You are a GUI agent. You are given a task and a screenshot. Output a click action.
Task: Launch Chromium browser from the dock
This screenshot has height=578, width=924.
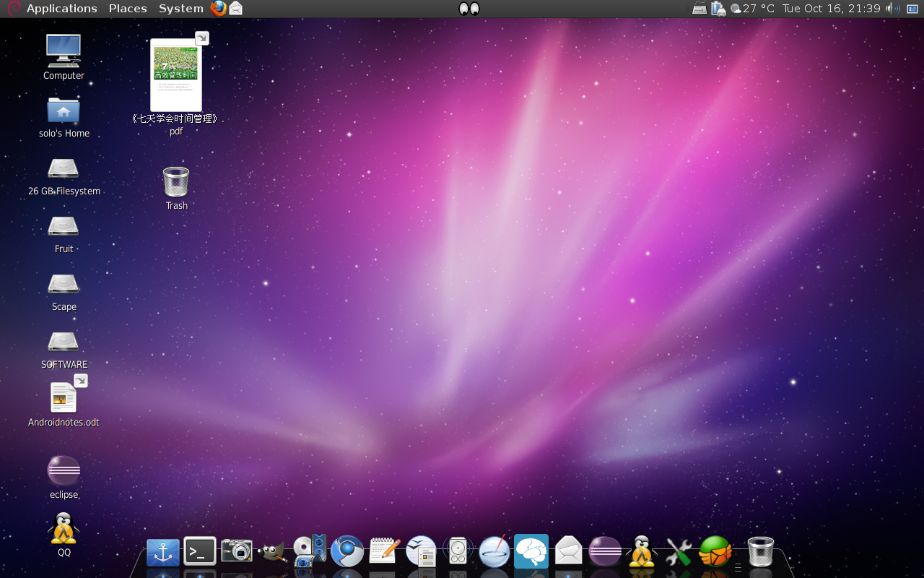click(347, 551)
